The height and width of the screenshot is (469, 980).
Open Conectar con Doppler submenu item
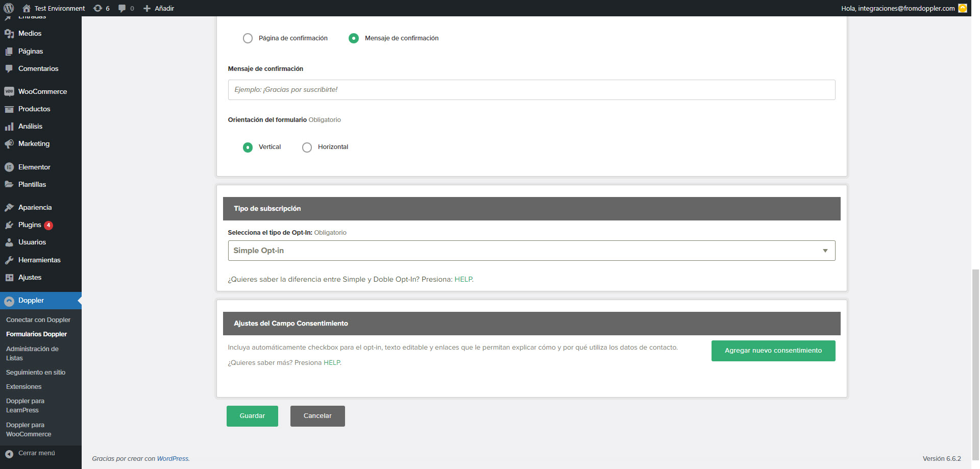[x=38, y=320]
